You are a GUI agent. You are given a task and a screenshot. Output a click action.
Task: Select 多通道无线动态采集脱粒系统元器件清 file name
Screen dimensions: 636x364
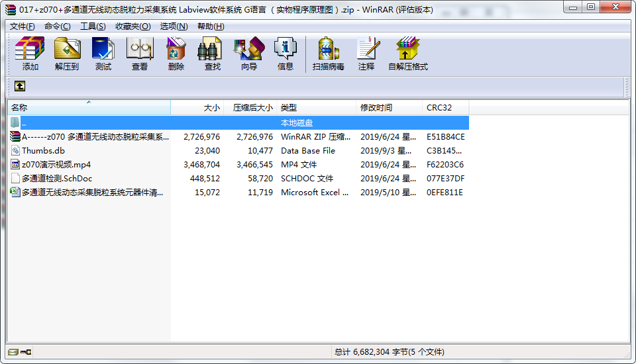point(93,192)
